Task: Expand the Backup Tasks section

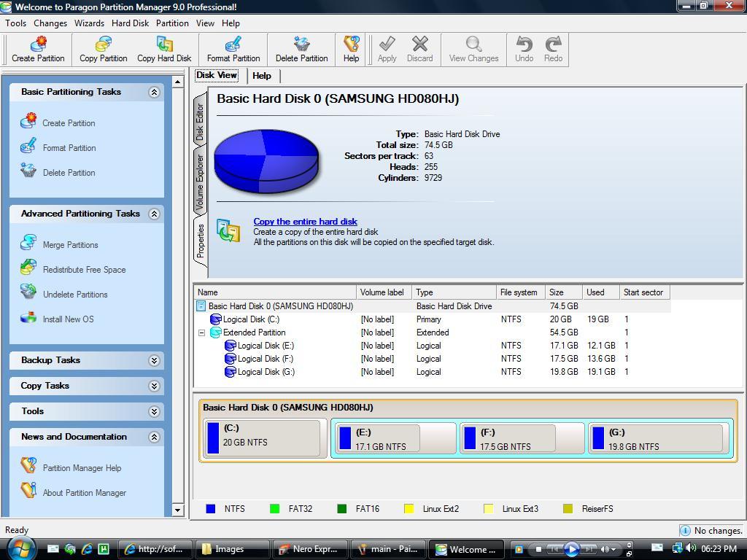Action: [154, 360]
